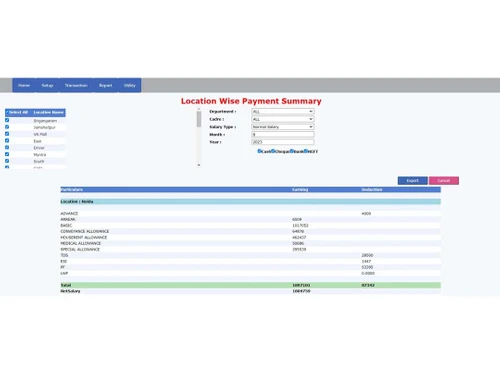Click the Export button
Image resolution: width=500 pixels, height=375 pixels.
coord(412,180)
